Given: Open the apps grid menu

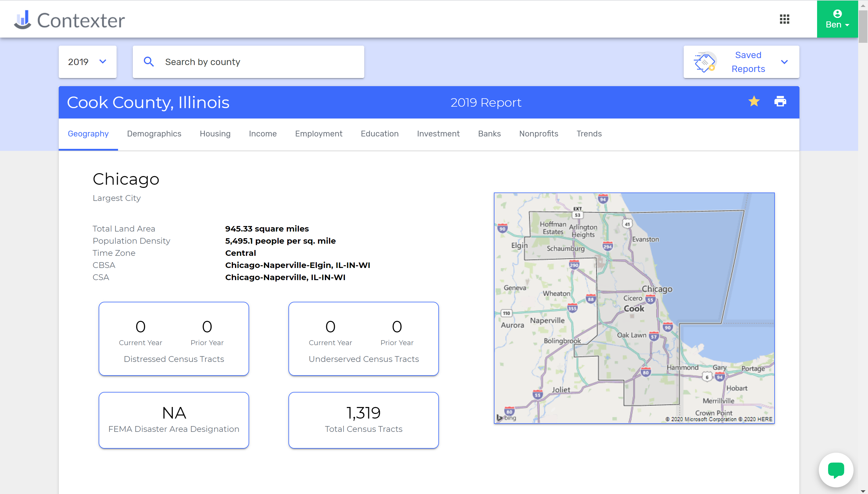Looking at the screenshot, I should (x=784, y=19).
